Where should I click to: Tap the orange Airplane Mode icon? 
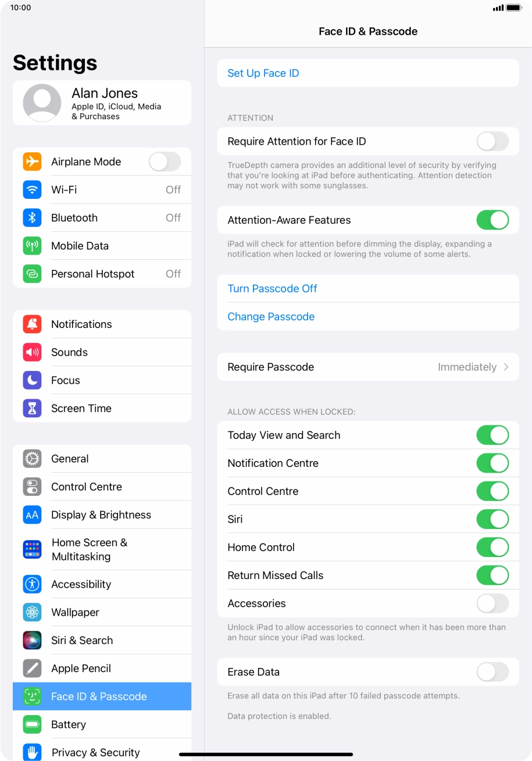(x=32, y=162)
